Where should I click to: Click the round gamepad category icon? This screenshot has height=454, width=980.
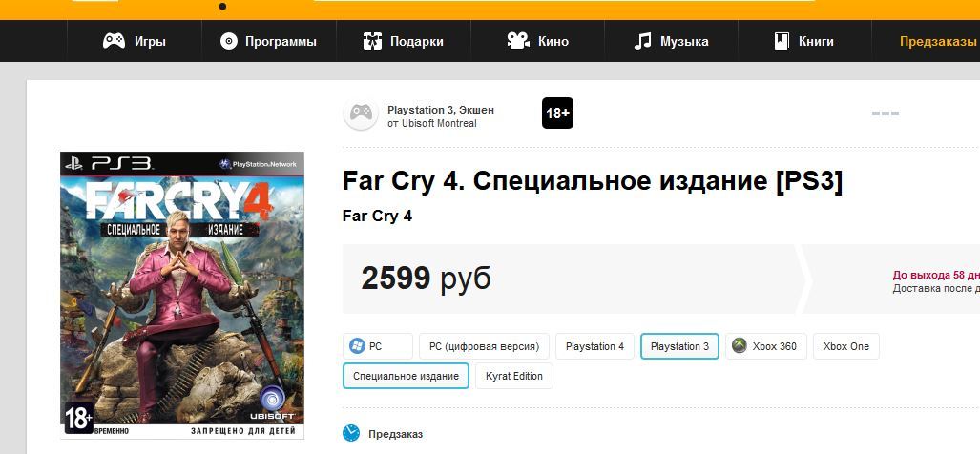361,113
